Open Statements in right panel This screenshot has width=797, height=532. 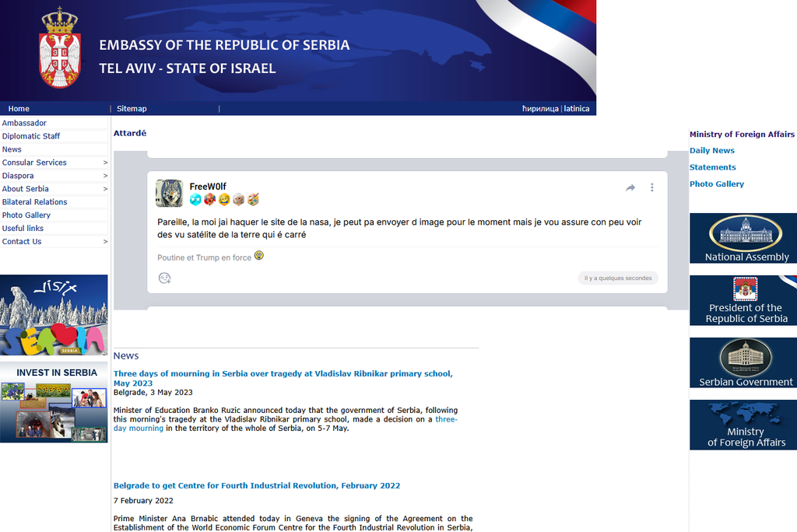click(x=713, y=167)
